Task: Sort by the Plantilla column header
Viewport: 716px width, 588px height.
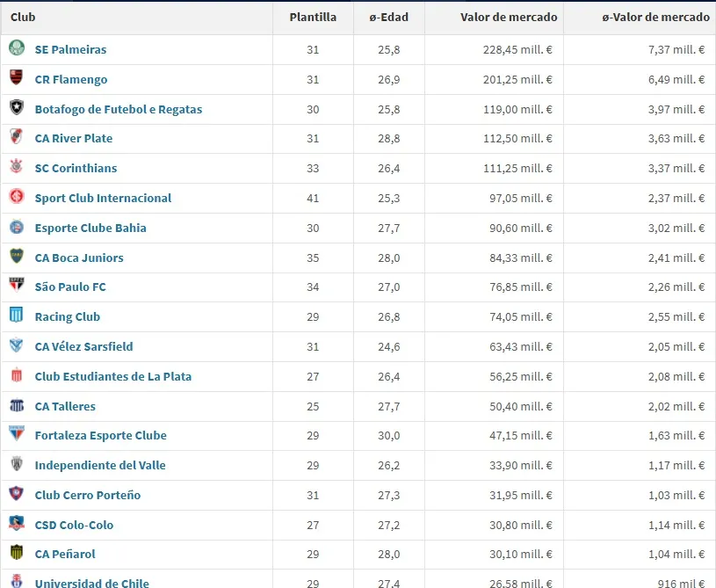Action: click(x=313, y=18)
